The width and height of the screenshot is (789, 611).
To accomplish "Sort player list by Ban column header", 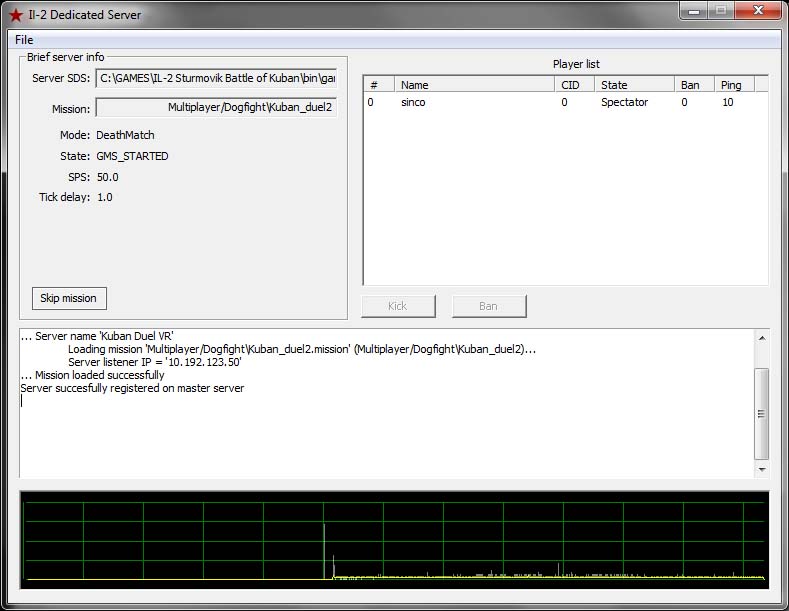I will pyautogui.click(x=694, y=85).
